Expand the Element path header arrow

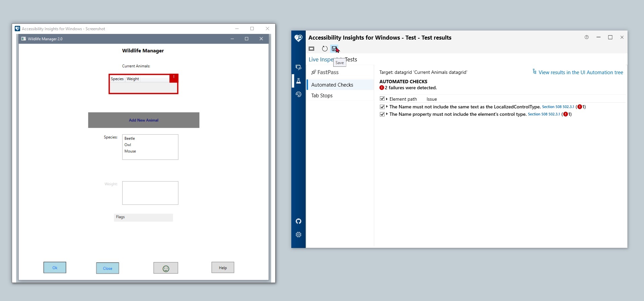tap(387, 99)
